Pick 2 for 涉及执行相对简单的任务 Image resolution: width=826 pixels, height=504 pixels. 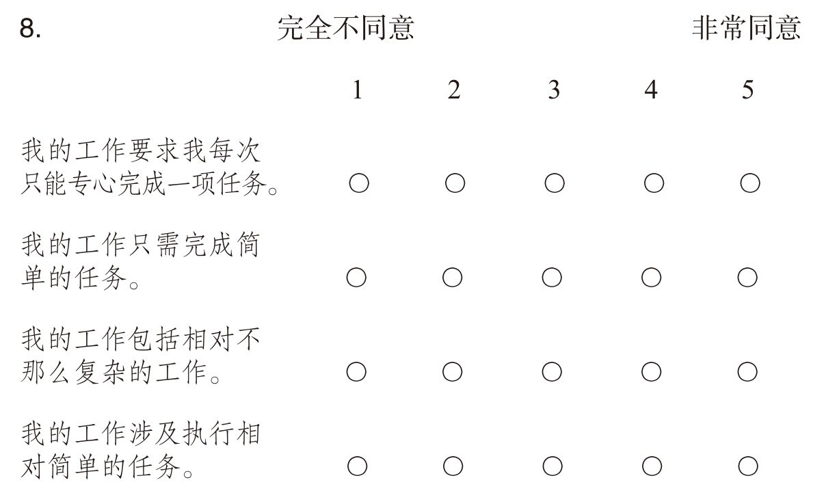(453, 466)
